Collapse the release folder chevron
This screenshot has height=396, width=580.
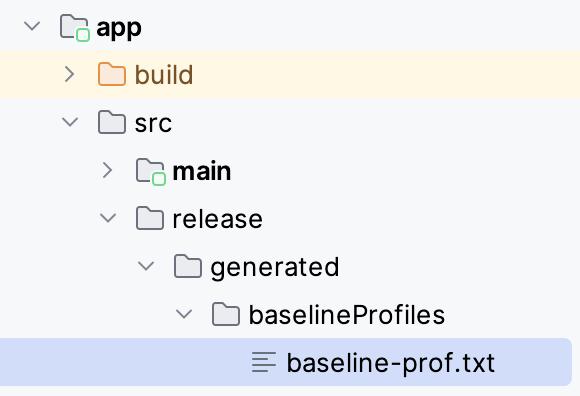(108, 218)
